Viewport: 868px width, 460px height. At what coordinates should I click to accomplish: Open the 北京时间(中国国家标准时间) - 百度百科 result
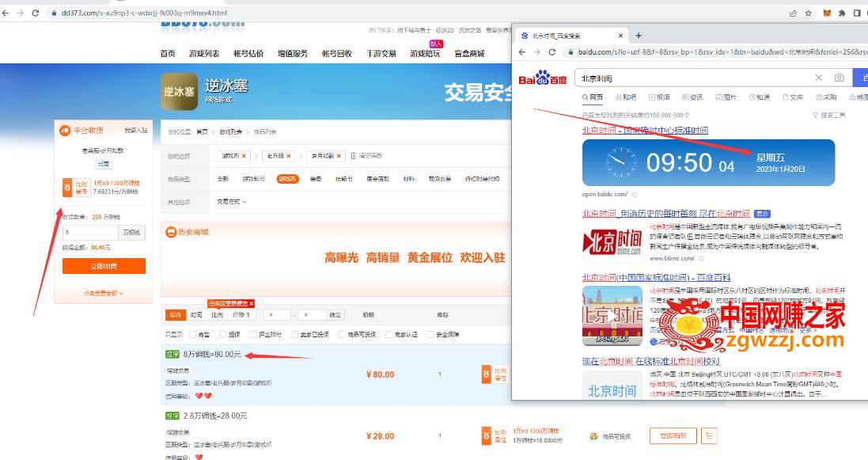click(656, 278)
